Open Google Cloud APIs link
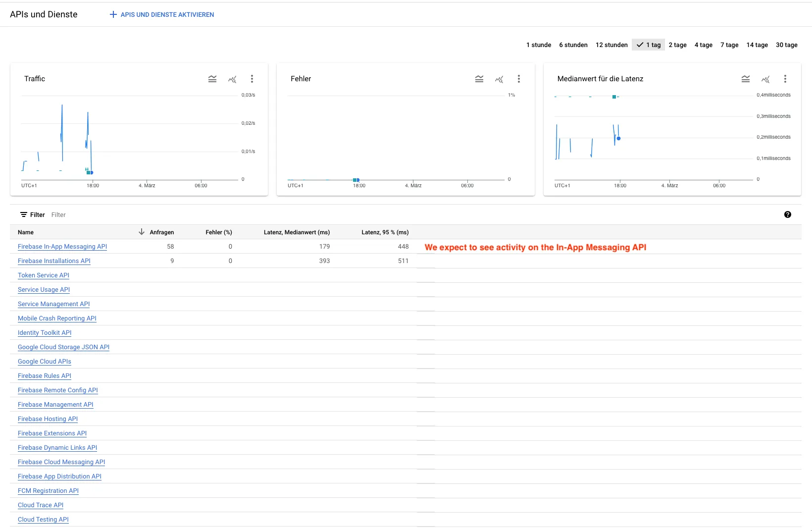 pyautogui.click(x=45, y=361)
